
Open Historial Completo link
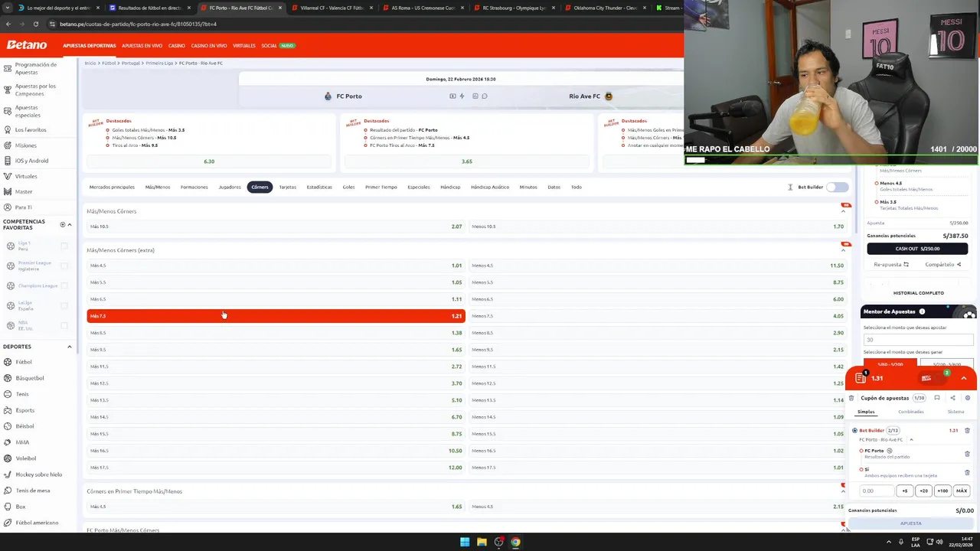(918, 293)
